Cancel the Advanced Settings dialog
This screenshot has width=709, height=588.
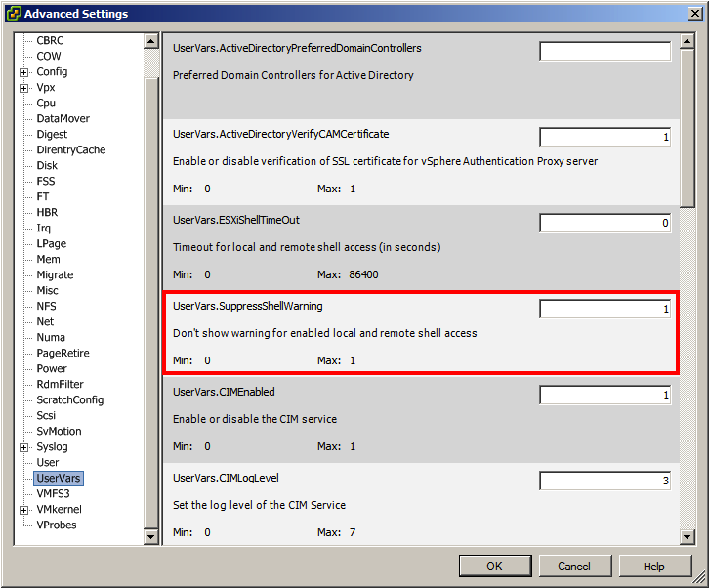pos(574,567)
